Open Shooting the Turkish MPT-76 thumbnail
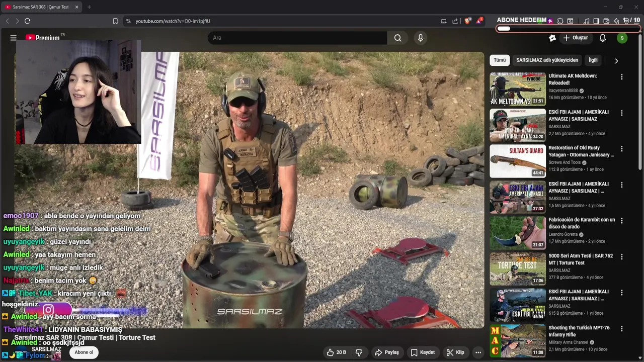The height and width of the screenshot is (362, 644). pos(518,341)
